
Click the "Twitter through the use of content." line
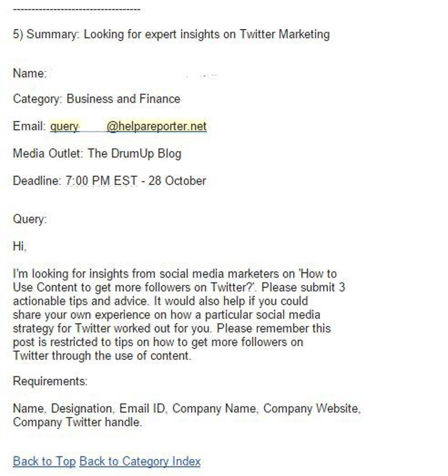point(102,356)
